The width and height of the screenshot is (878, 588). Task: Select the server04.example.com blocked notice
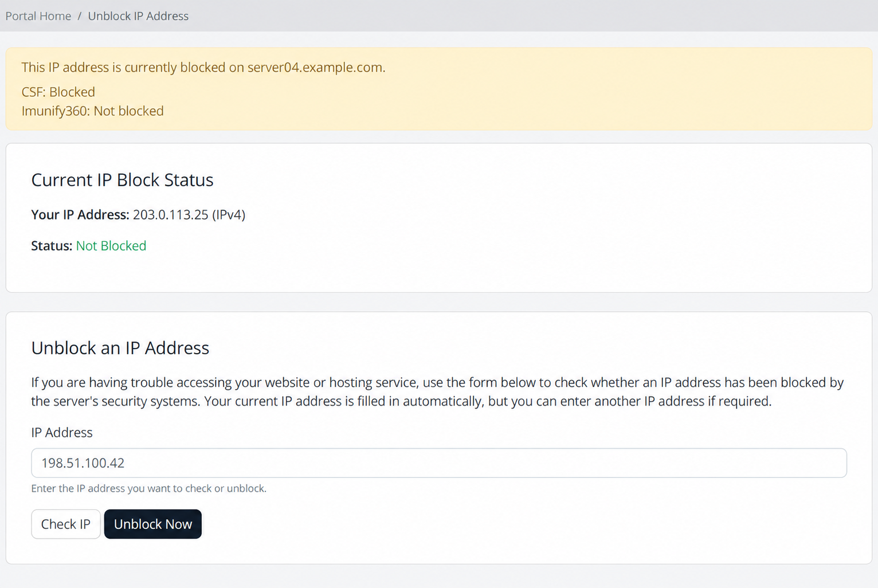coord(203,67)
